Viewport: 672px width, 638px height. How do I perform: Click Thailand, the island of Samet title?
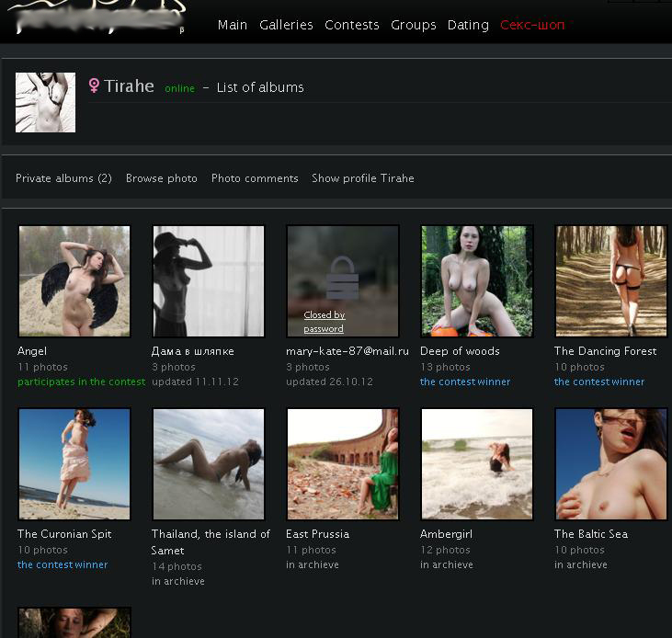point(211,542)
